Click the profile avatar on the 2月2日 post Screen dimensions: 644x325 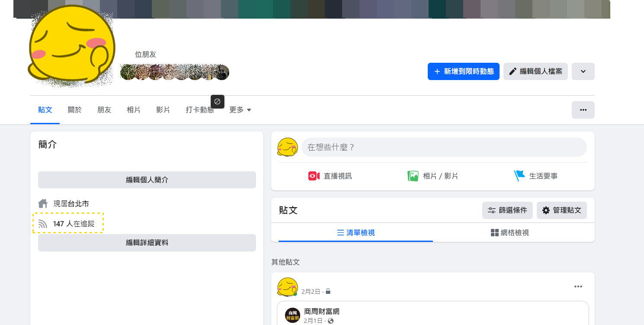coord(288,287)
